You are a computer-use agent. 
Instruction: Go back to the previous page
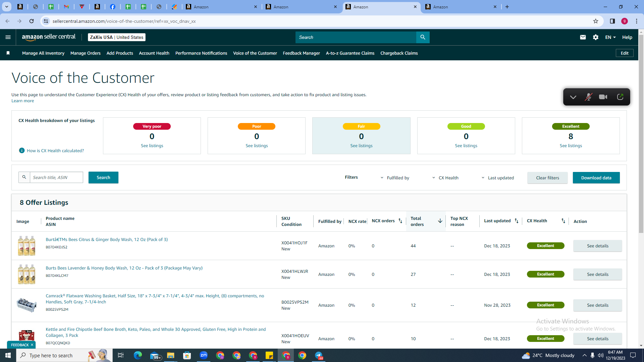coord(7,21)
